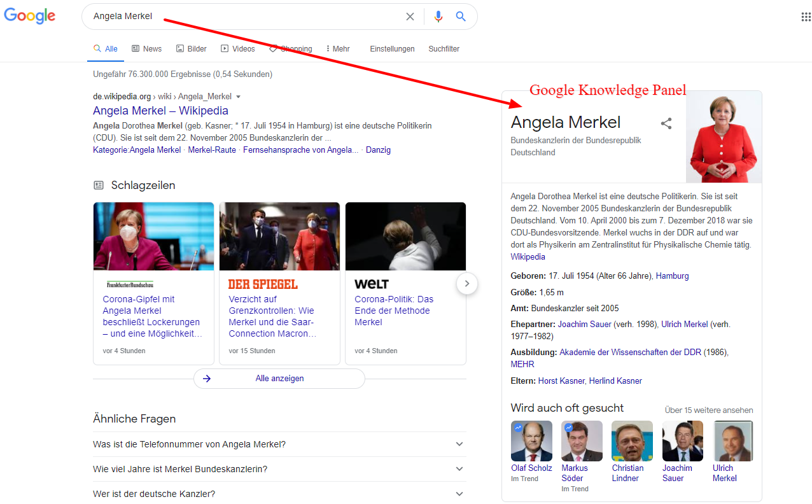Select Christian Lindner related search thumbnail
This screenshot has width=812, height=504.
point(632,441)
